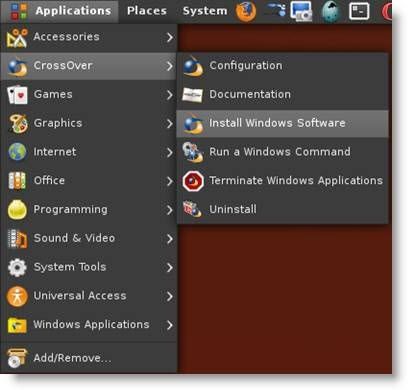Click the Ubuntu logo icon beside Applications
This screenshot has height=390, width=408.
tap(18, 11)
